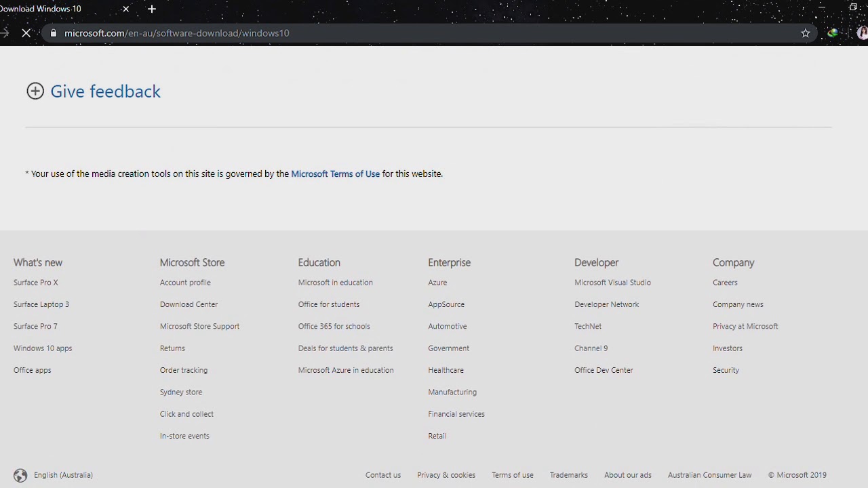Open In-store events link
868x488 pixels.
point(184,436)
